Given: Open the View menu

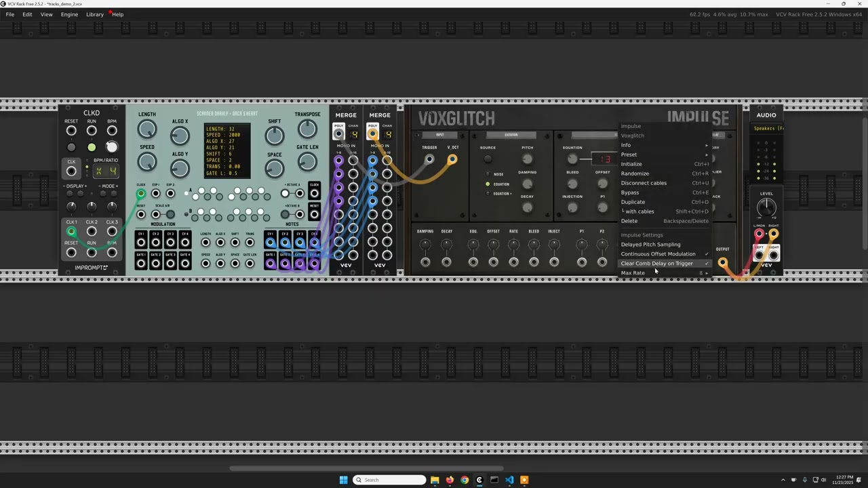Looking at the screenshot, I should 46,14.
